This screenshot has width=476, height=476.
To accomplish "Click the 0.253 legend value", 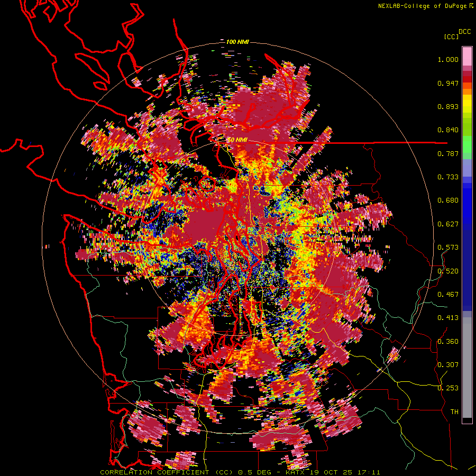I will (x=448, y=388).
